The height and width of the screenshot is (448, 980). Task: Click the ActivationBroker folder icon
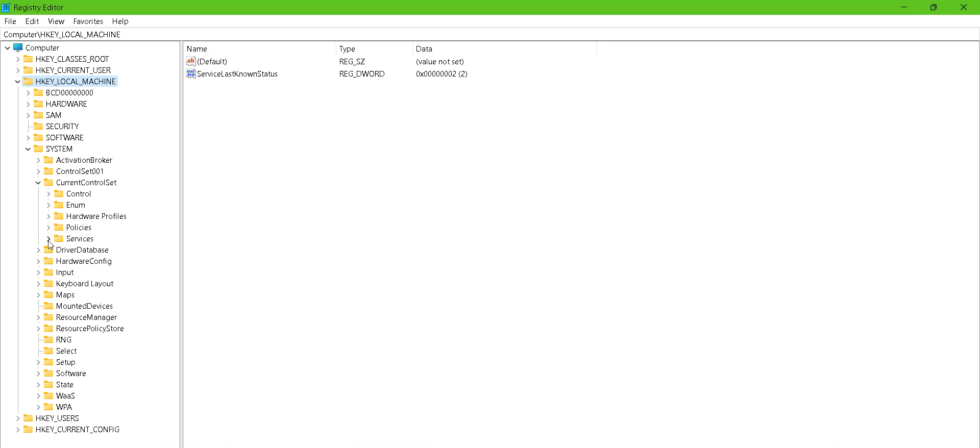(48, 160)
